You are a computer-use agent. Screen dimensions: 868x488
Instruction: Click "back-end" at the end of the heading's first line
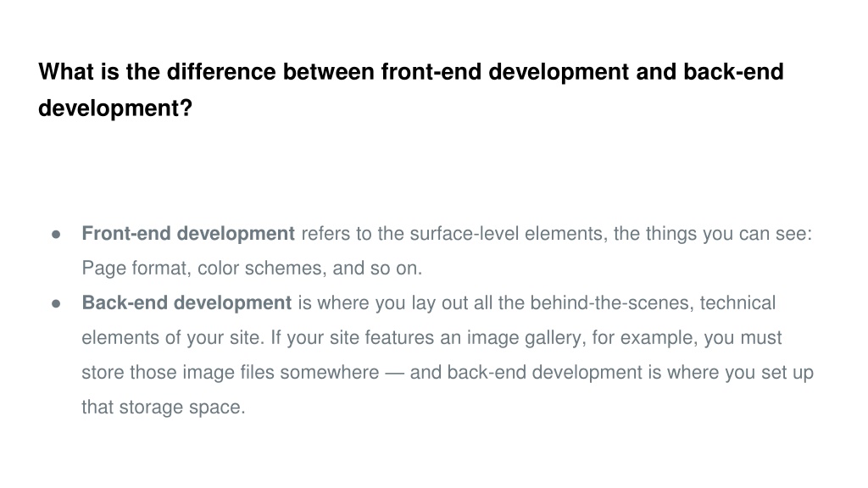coord(733,72)
